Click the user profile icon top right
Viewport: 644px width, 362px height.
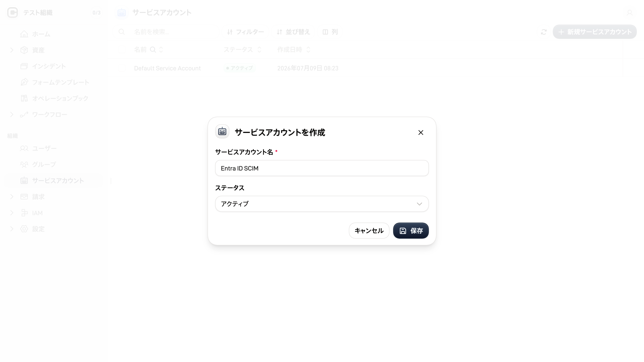click(x=629, y=13)
